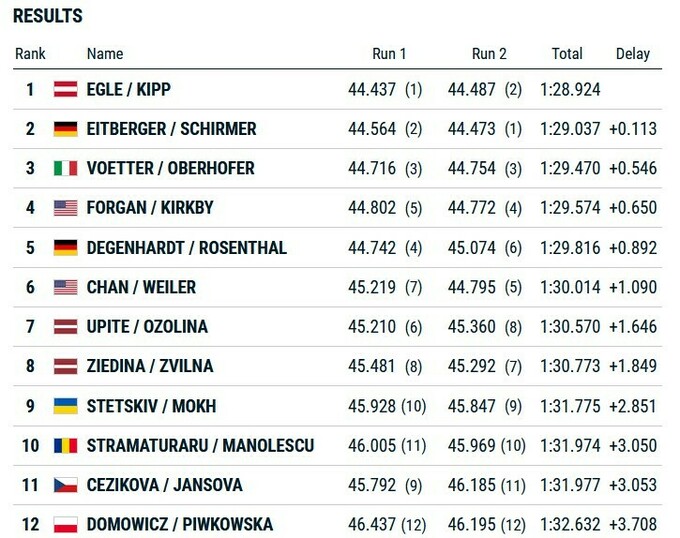Screen dimensions: 680x538
Task: Click the Italian flag beside Voetter / Oberhofer
Action: 65,168
